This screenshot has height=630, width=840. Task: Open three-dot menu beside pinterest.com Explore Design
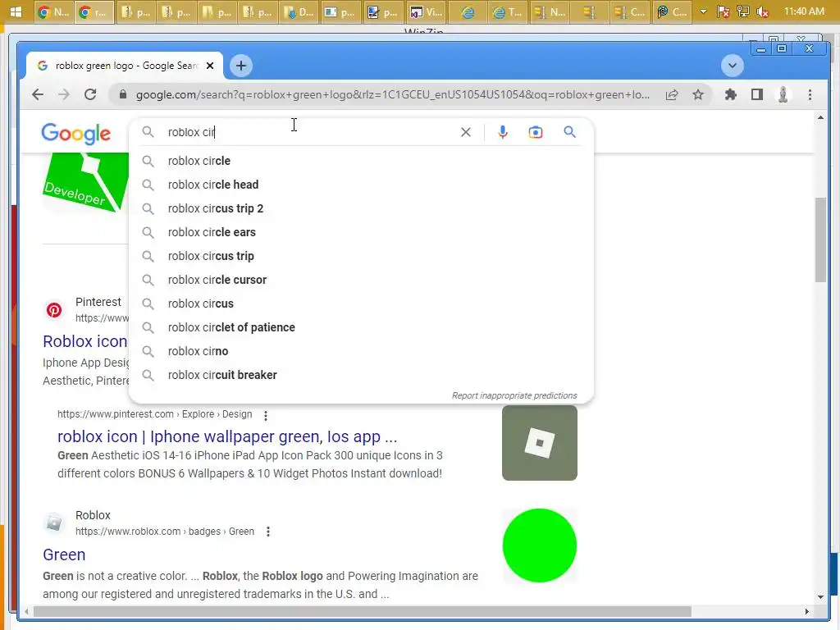point(266,414)
